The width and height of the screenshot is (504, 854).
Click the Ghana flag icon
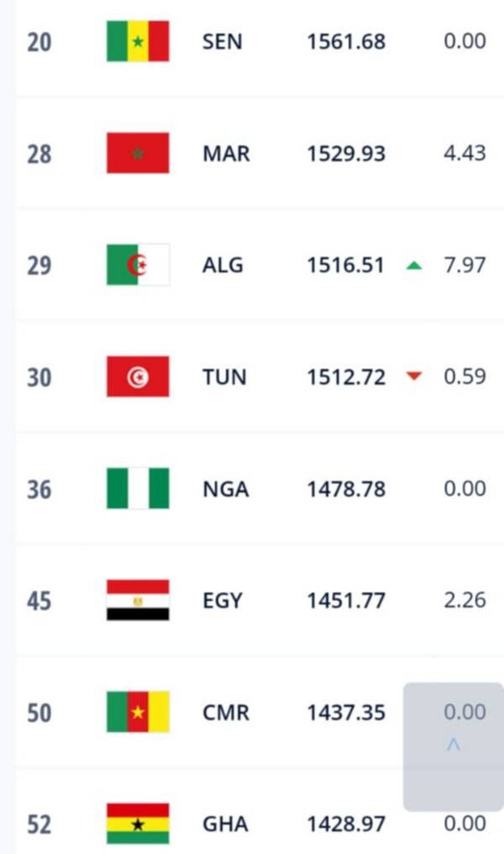pyautogui.click(x=138, y=824)
